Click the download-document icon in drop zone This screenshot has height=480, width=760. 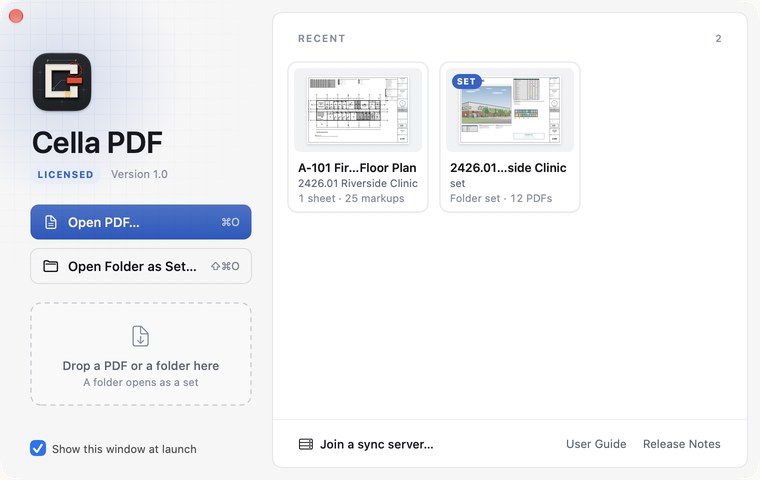pyautogui.click(x=141, y=336)
